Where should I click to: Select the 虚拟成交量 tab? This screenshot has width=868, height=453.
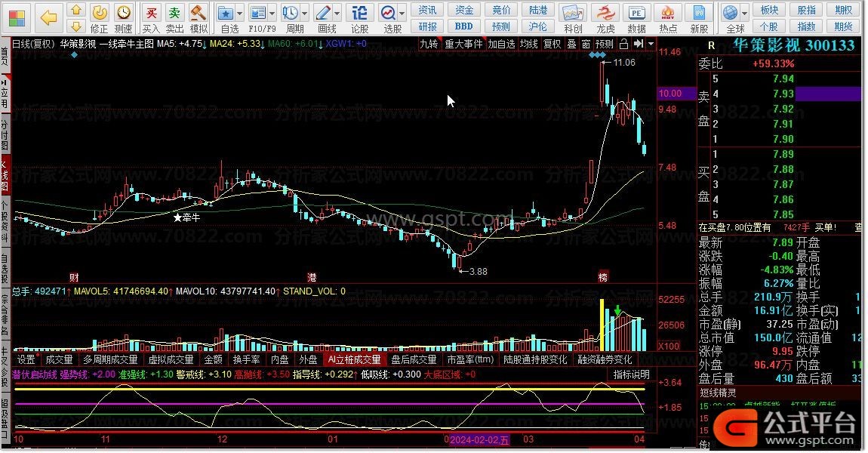[171, 360]
